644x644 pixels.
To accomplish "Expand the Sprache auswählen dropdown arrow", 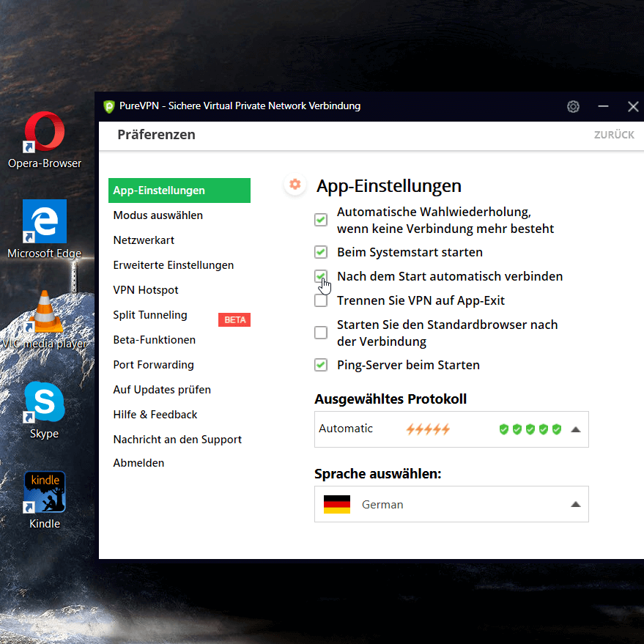I will 575,504.
